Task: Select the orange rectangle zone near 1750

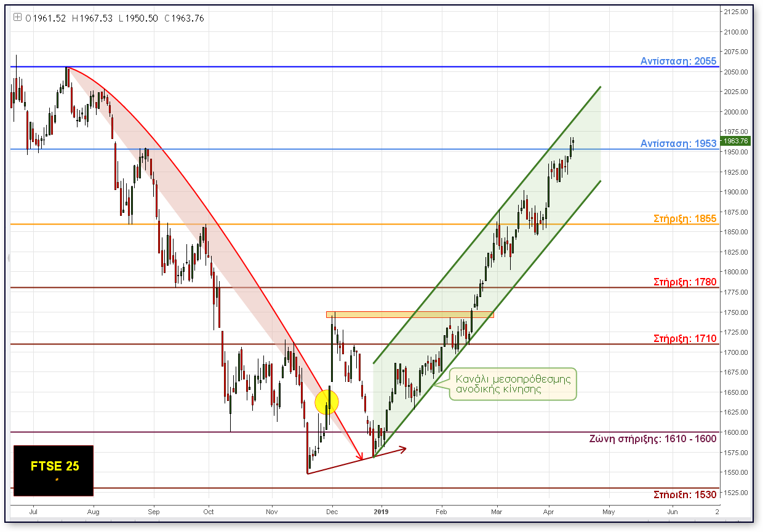Action: (410, 314)
